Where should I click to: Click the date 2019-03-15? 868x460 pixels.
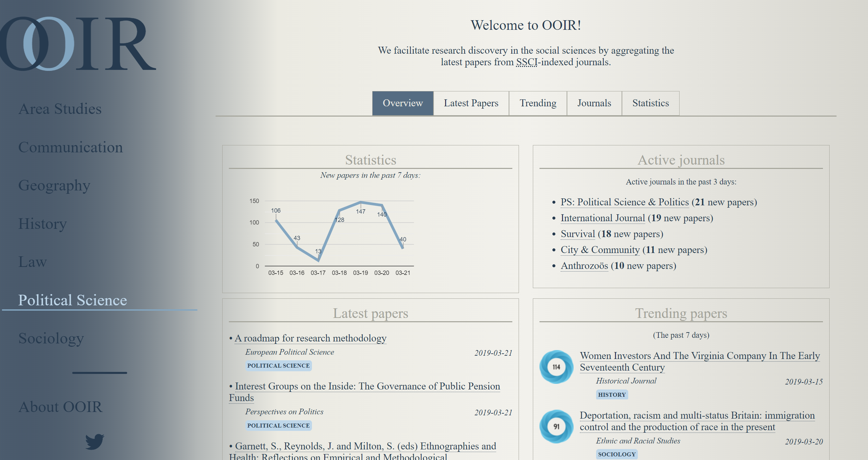pyautogui.click(x=804, y=382)
